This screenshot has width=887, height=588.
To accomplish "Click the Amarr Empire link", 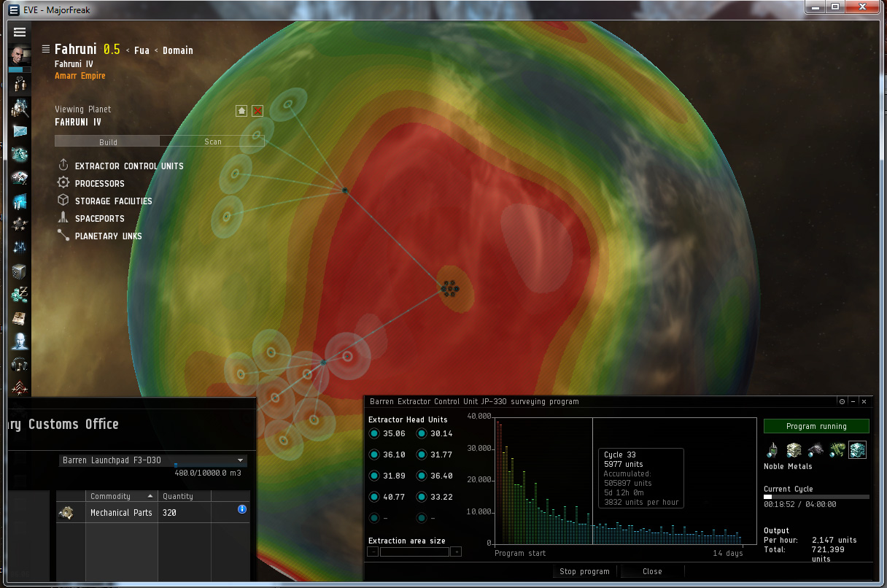I will tap(80, 76).
